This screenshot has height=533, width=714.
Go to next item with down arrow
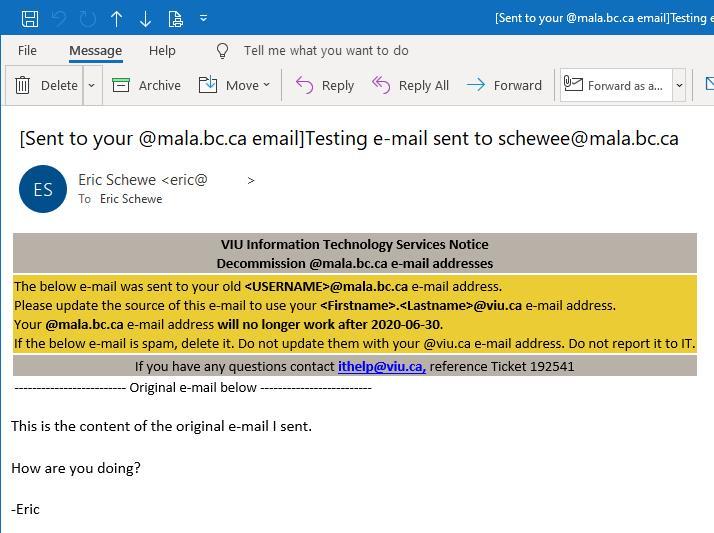point(145,19)
